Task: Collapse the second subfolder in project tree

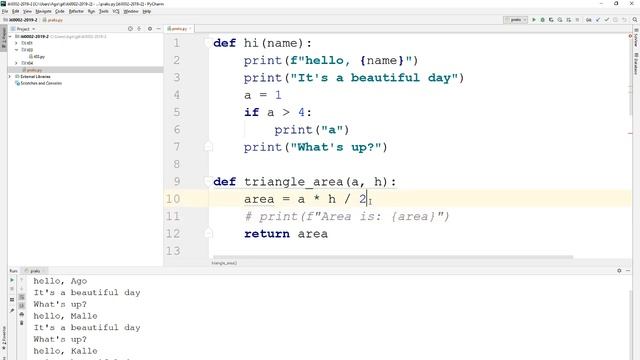Action: (x=16, y=50)
